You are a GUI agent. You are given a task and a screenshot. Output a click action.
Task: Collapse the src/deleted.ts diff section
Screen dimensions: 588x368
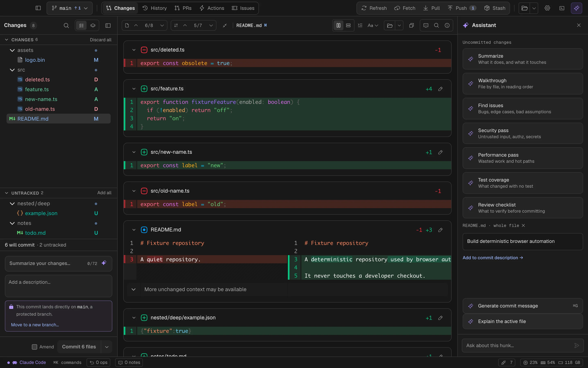coord(134,50)
